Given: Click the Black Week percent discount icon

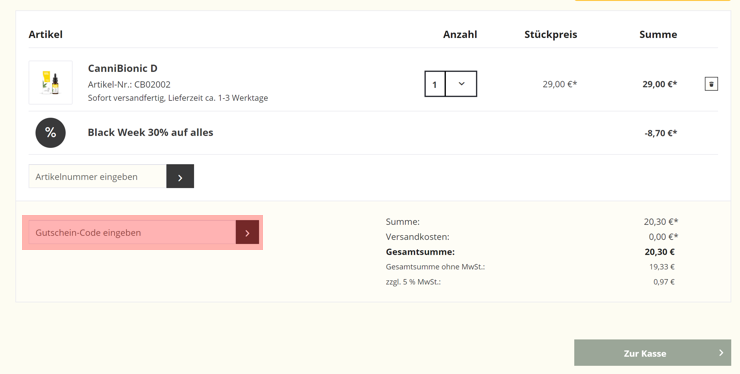Looking at the screenshot, I should pyautogui.click(x=50, y=133).
